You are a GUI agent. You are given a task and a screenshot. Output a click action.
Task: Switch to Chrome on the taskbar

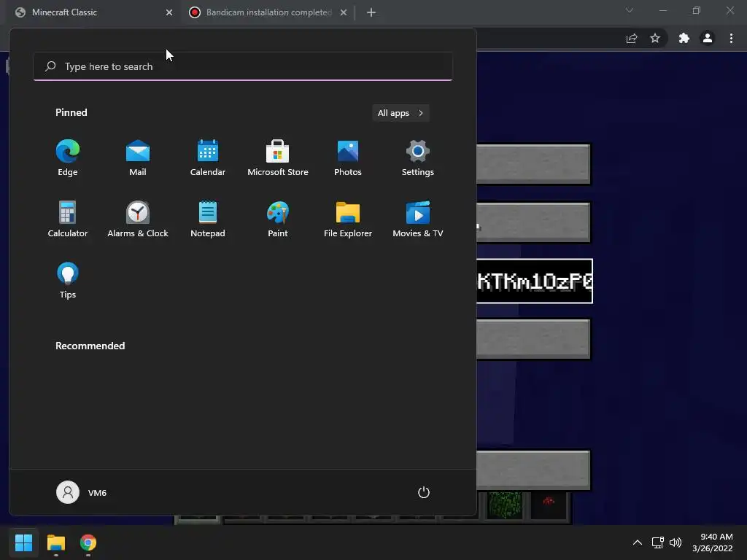tap(88, 542)
